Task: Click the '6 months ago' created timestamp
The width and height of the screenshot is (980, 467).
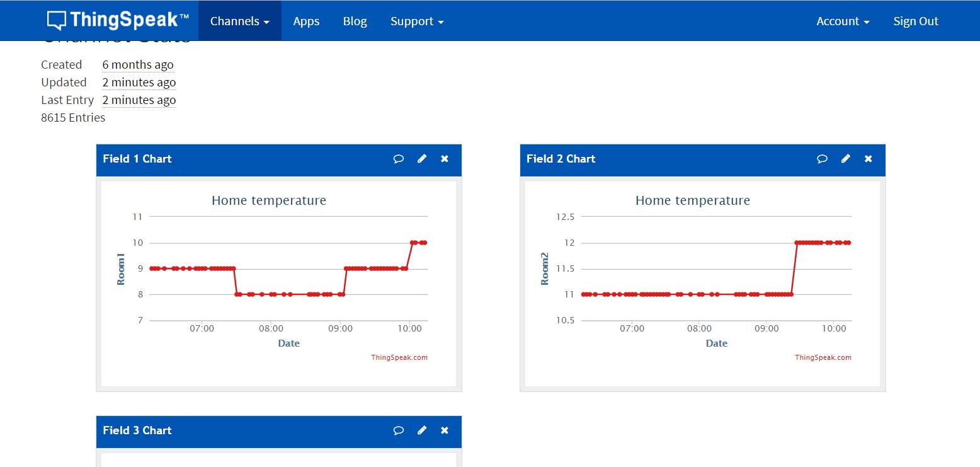Action: point(138,65)
